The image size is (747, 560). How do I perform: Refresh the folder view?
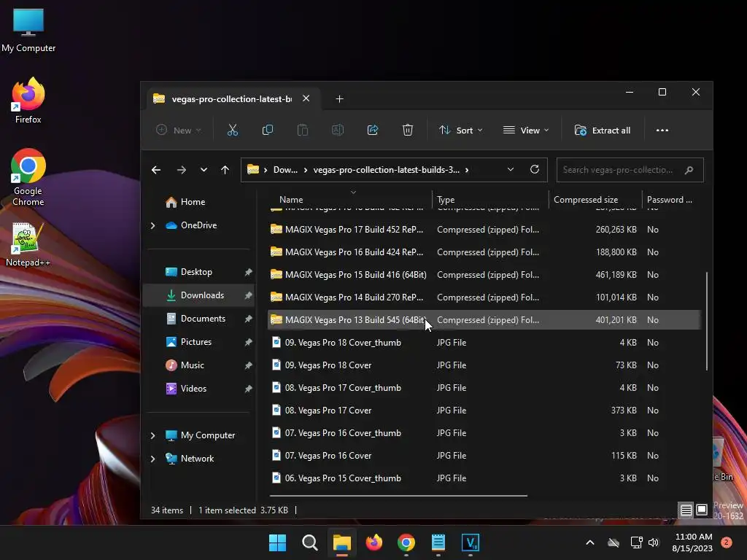tap(535, 169)
